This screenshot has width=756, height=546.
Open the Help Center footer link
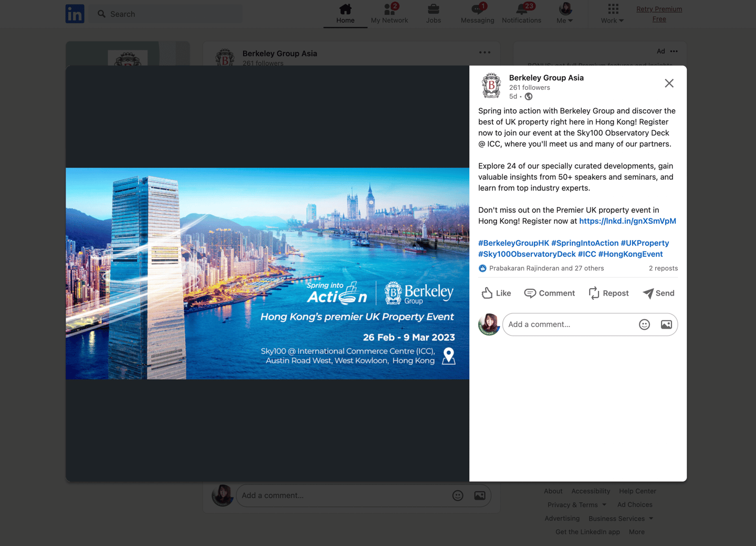click(637, 491)
